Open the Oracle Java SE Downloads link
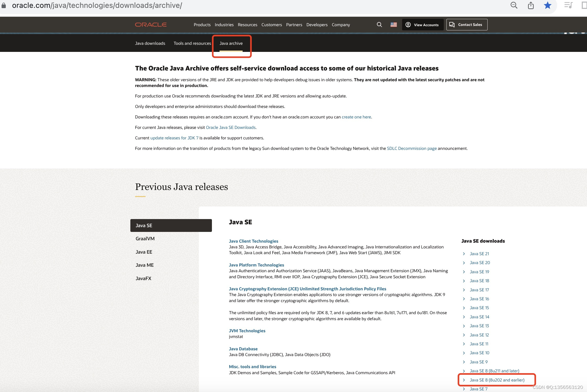Viewport: 587px width, 392px height. pyautogui.click(x=231, y=127)
